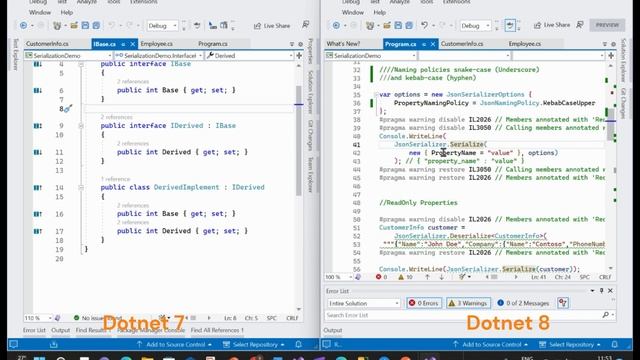
Task: Click inheritance margin icon at line 9
Action: click(38, 126)
